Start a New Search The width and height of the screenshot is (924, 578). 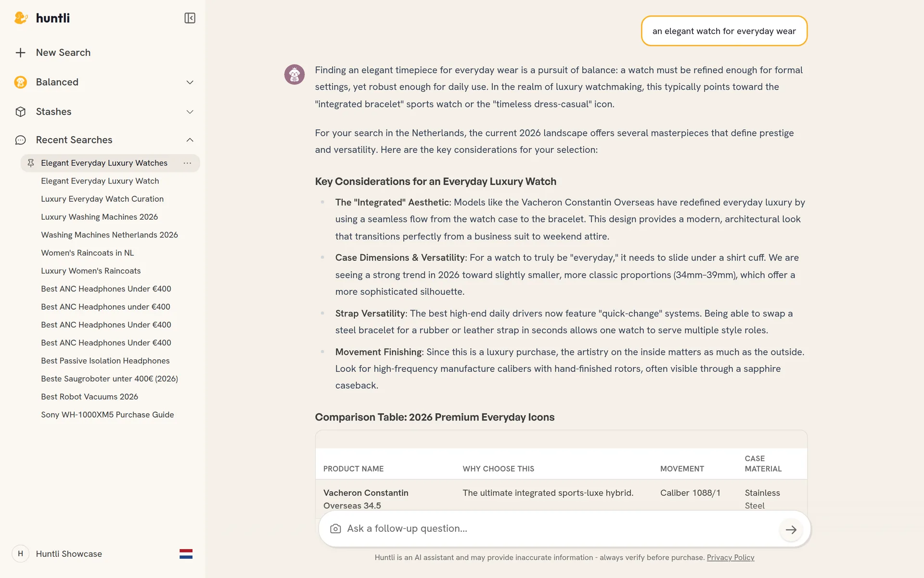click(x=63, y=53)
